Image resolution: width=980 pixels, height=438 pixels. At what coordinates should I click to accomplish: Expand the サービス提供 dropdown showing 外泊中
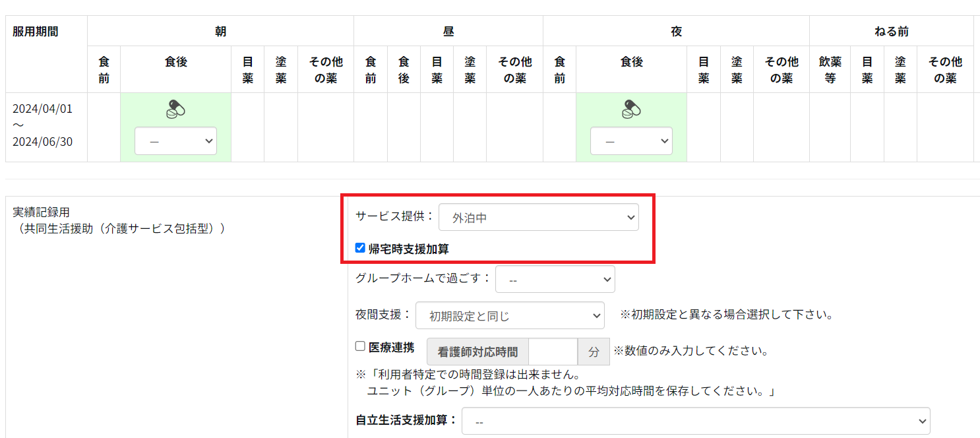[x=538, y=218]
